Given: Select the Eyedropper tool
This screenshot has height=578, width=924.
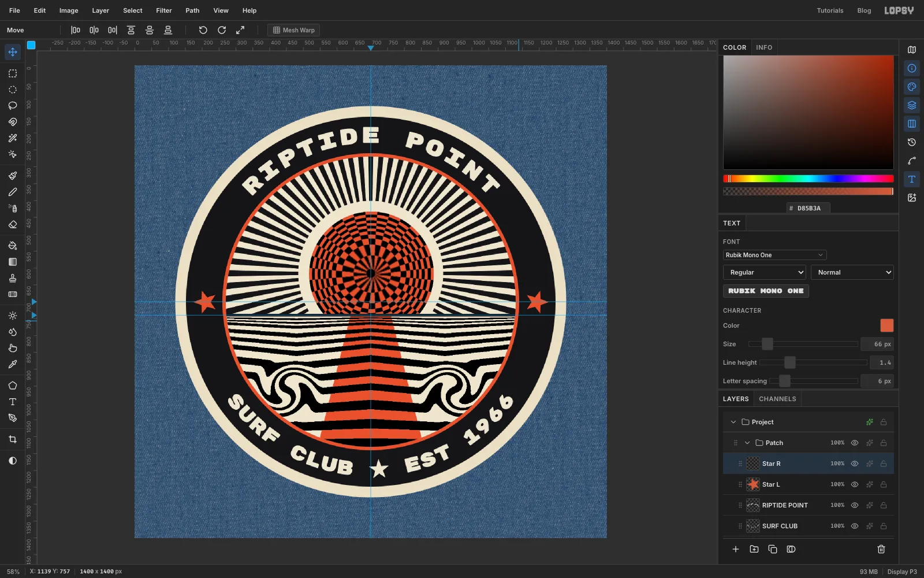Looking at the screenshot, I should (x=12, y=364).
